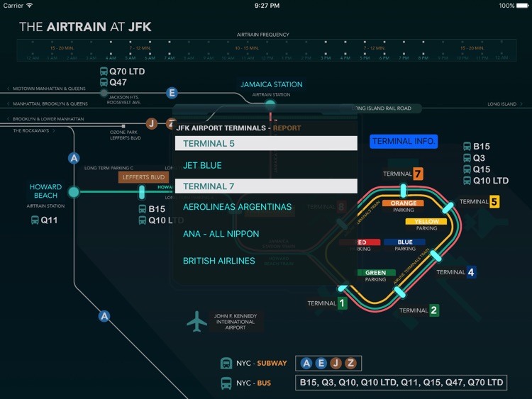
Task: Tap Long Island Rail Road label
Action: pyautogui.click(x=382, y=108)
